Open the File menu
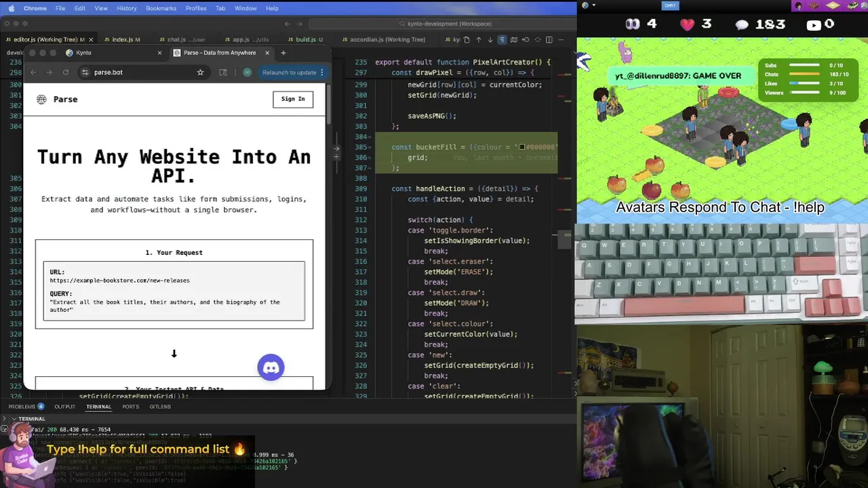The width and height of the screenshot is (868, 488). (x=60, y=8)
